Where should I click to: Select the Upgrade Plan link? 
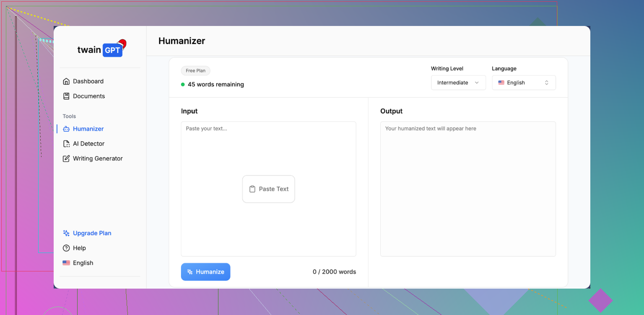pos(92,233)
